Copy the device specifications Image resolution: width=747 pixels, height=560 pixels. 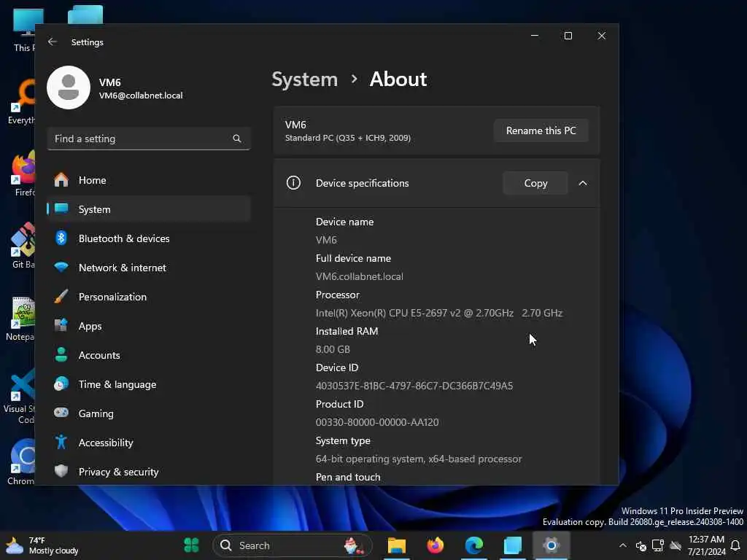click(535, 183)
